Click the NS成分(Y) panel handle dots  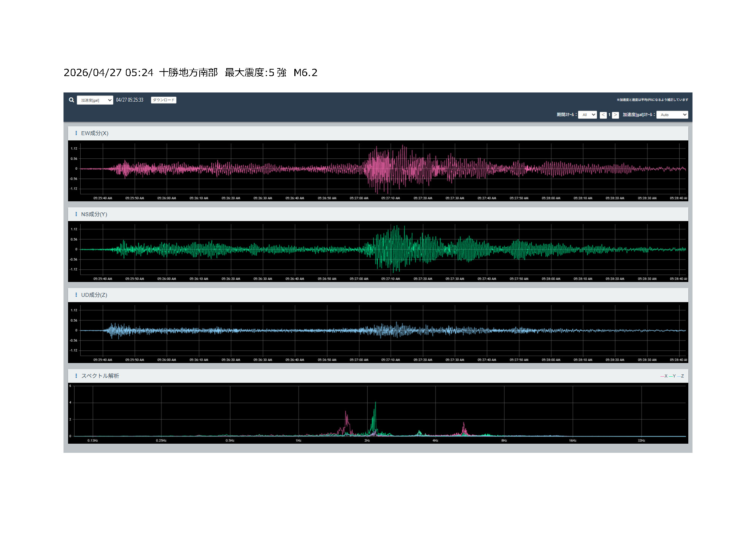(76, 214)
